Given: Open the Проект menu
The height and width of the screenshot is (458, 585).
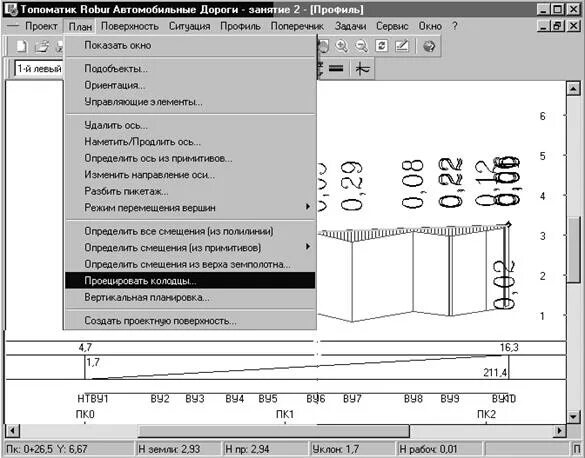Looking at the screenshot, I should (41, 26).
